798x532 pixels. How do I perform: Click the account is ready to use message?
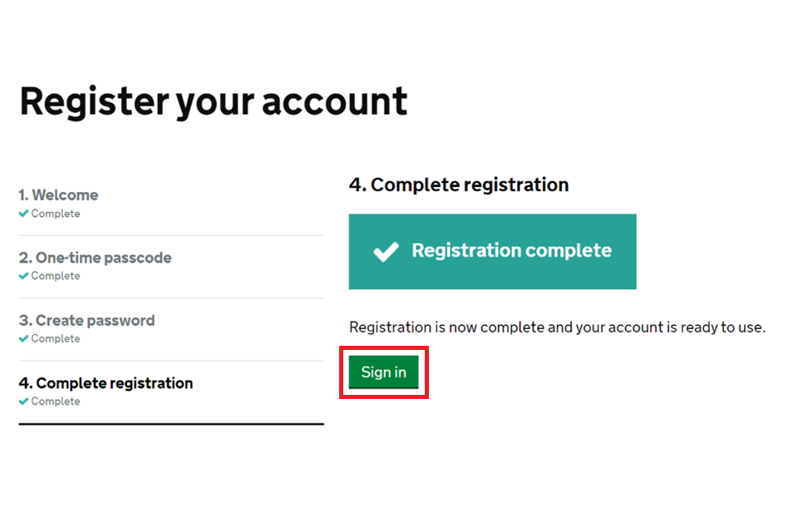click(x=556, y=327)
